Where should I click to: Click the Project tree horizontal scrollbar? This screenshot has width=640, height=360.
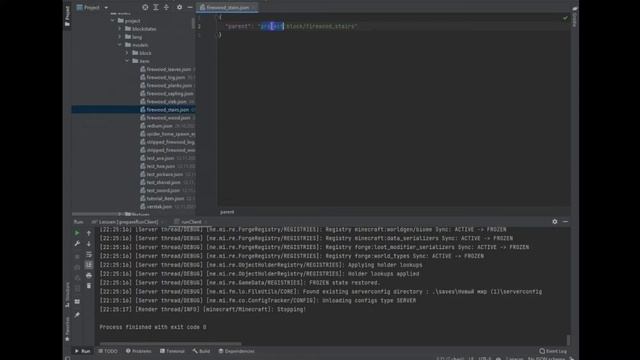point(97,214)
